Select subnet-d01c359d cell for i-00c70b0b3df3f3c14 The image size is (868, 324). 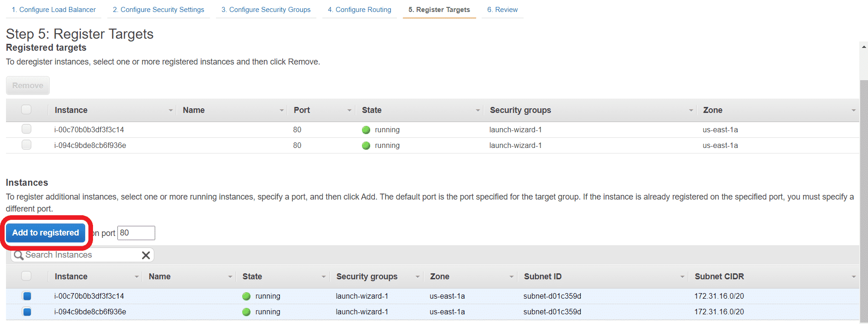click(x=552, y=296)
